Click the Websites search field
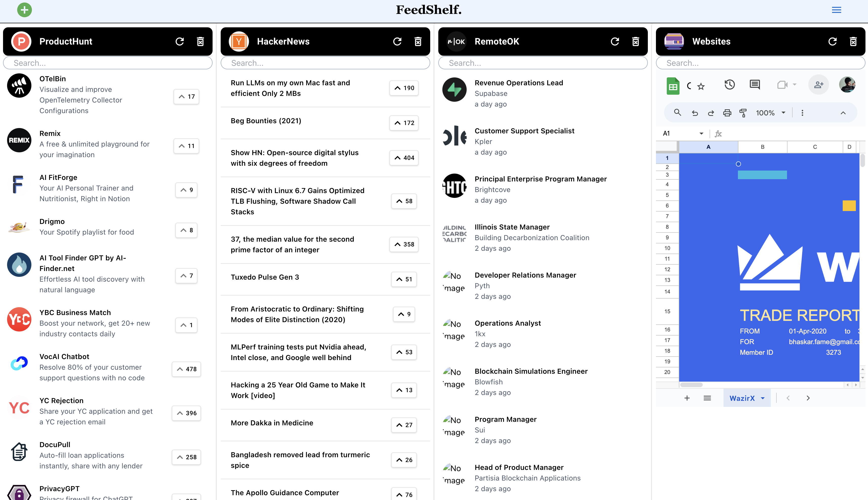The image size is (868, 500). coord(760,63)
